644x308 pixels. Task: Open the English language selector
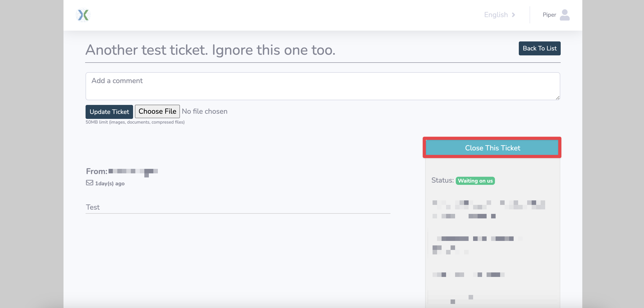point(496,15)
